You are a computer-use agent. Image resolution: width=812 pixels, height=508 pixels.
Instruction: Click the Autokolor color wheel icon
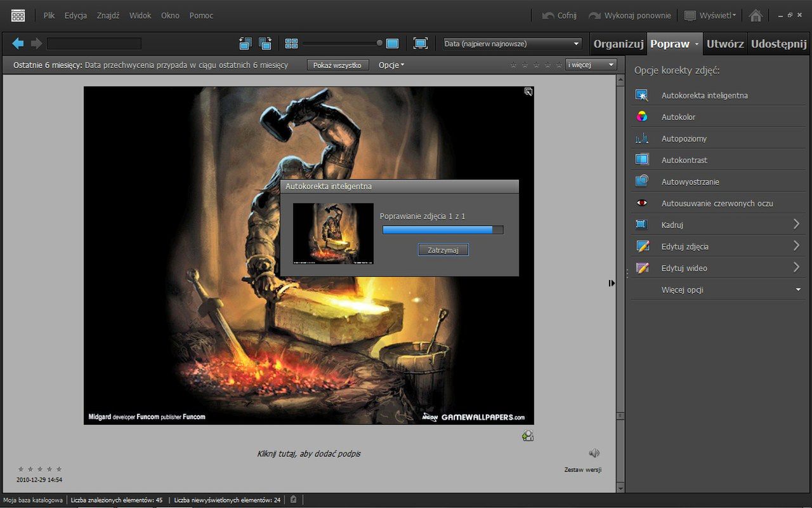click(x=641, y=117)
